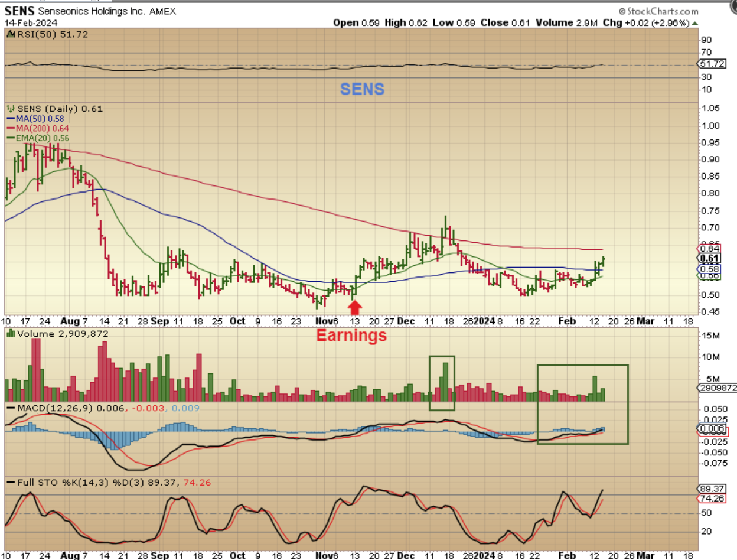The width and height of the screenshot is (737, 560).
Task: Click the 0.58 moving average price tag
Action: [x=709, y=269]
